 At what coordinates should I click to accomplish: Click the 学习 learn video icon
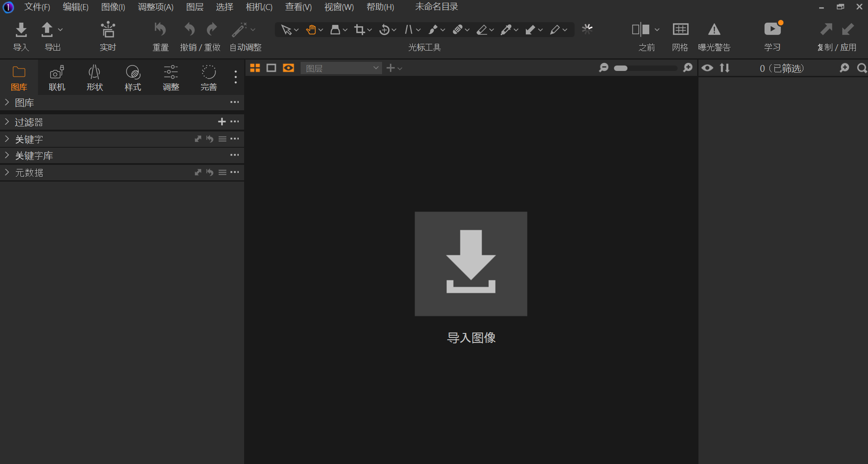(773, 29)
